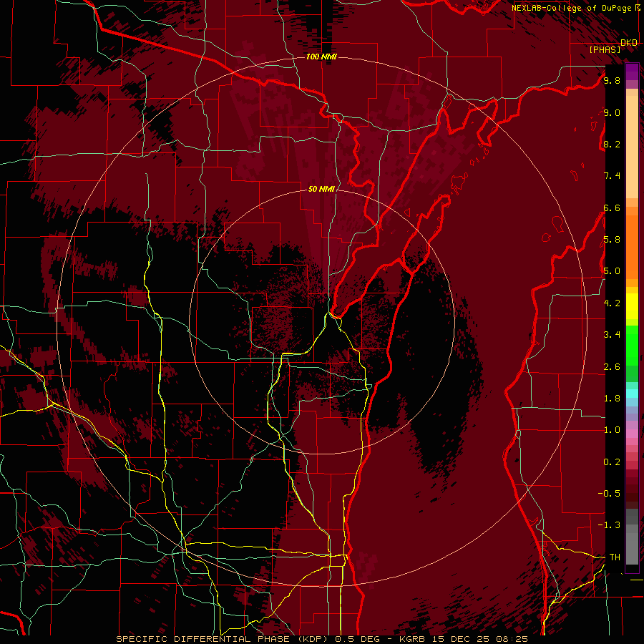Click the 4.2 value on color scale
Image resolution: width=644 pixels, height=644 pixels.
[612, 303]
